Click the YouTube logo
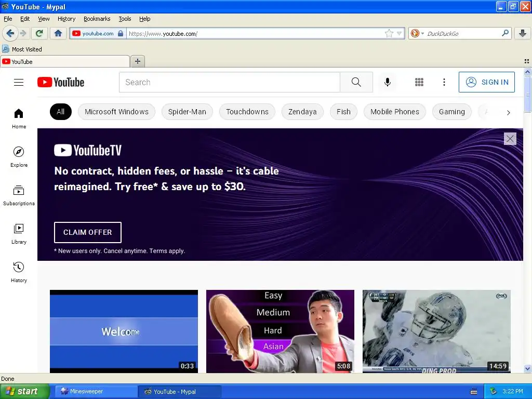Image resolution: width=532 pixels, height=399 pixels. (61, 82)
